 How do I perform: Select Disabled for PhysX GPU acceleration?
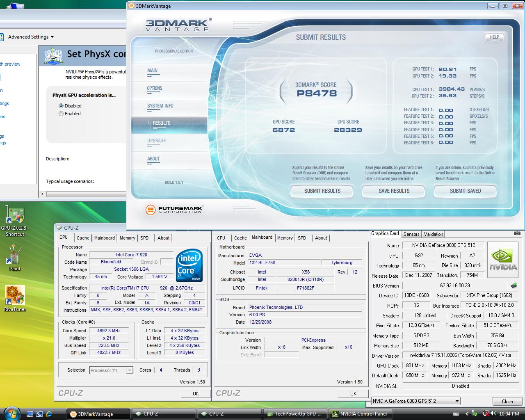[x=61, y=106]
